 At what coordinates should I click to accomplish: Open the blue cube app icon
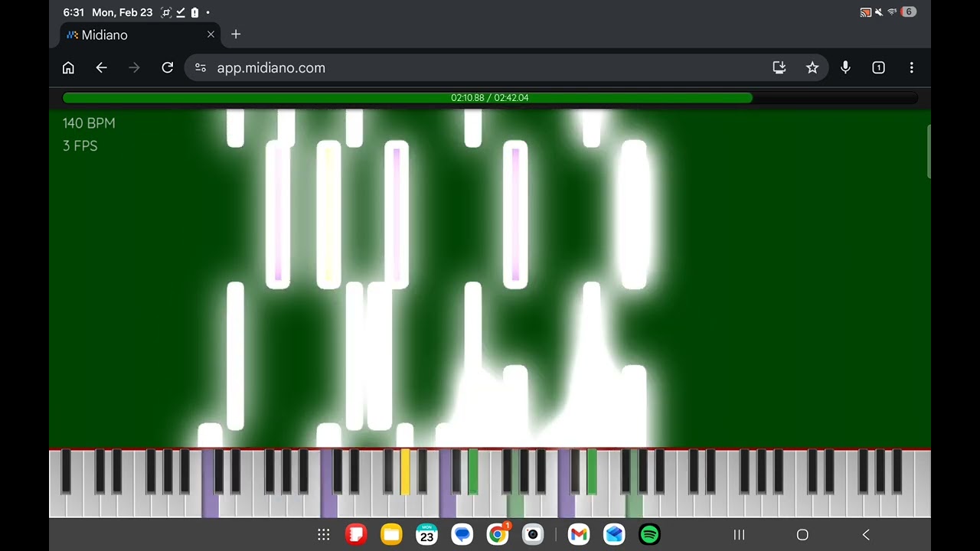614,534
